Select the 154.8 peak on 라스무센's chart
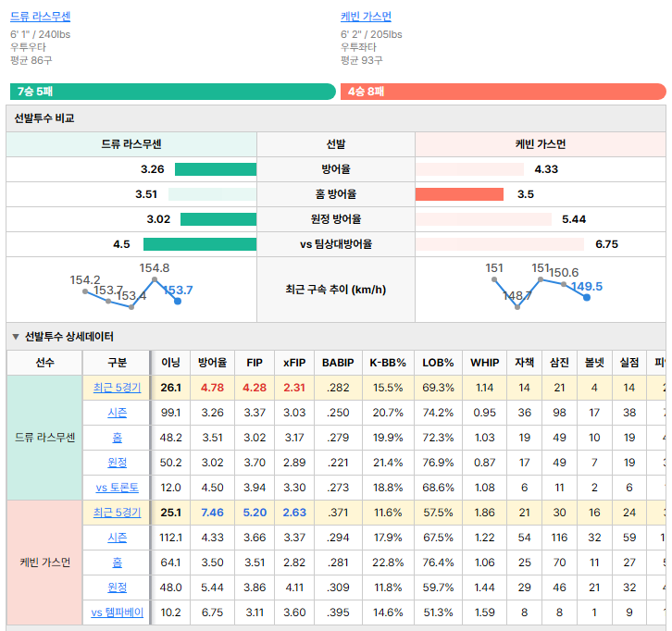The image size is (672, 631). coord(155,279)
